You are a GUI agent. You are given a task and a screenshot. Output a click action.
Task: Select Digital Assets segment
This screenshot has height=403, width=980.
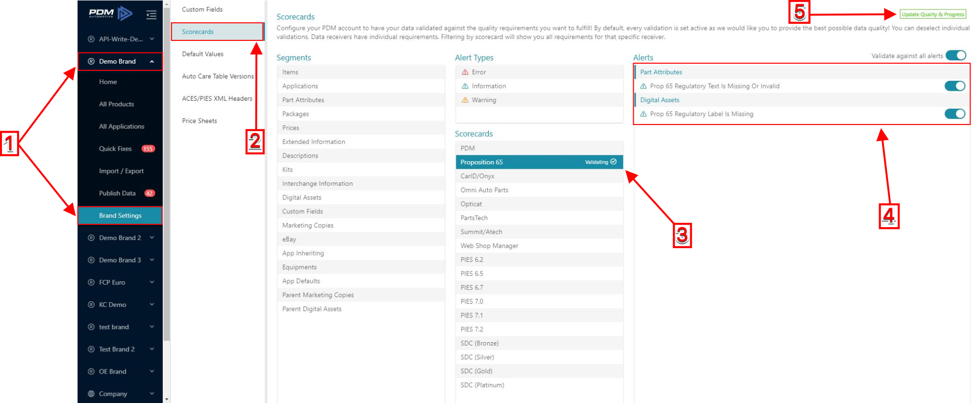pos(361,198)
